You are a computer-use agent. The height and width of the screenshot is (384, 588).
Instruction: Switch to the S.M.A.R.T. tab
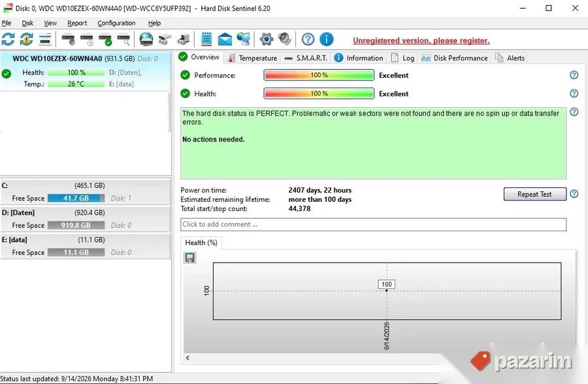[306, 58]
